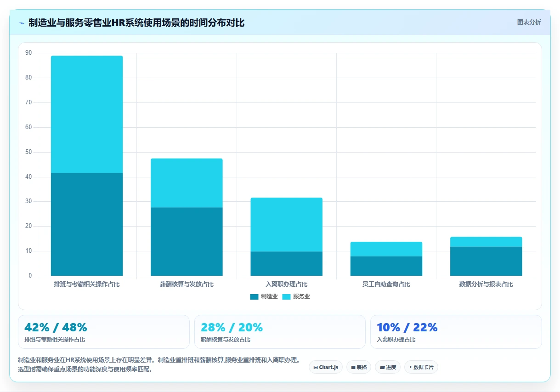Click the 表格 tag chip
The image size is (560, 392).
359,367
